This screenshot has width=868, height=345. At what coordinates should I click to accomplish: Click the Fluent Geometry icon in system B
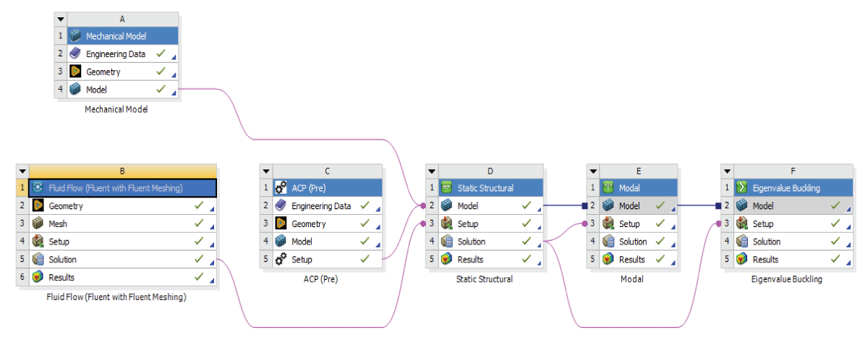click(x=38, y=206)
